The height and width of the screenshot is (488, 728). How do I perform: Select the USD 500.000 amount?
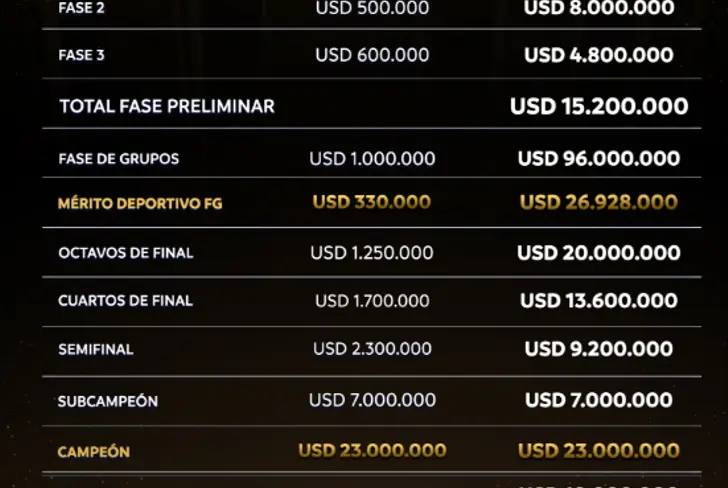pyautogui.click(x=372, y=9)
